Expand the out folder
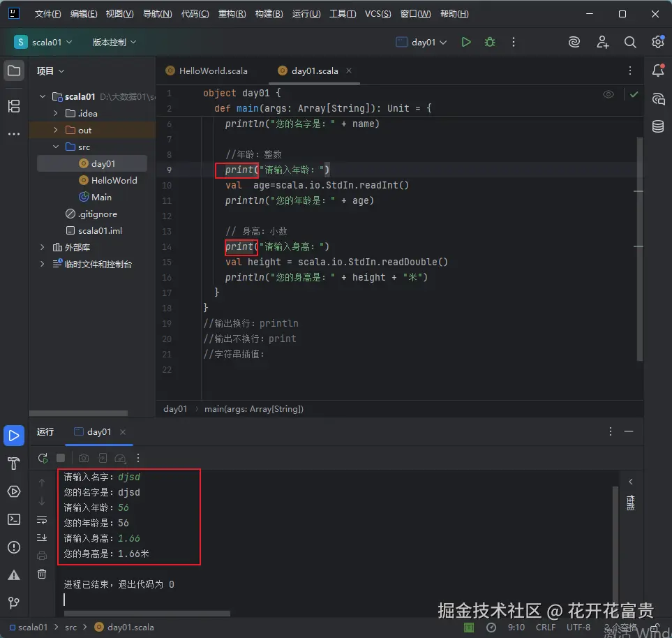Viewport: 672px width, 638px height. click(55, 130)
